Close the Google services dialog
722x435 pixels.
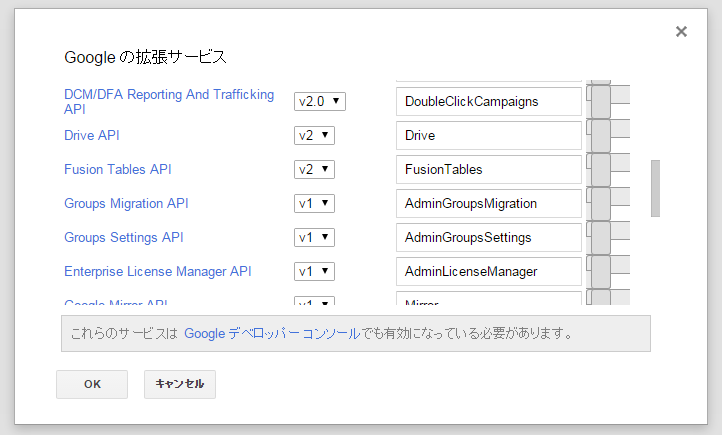681,31
